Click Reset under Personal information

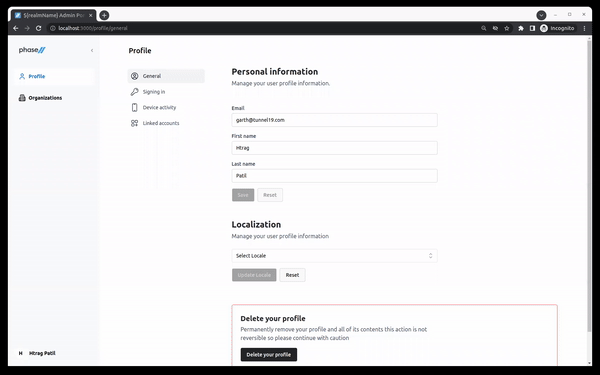click(270, 195)
